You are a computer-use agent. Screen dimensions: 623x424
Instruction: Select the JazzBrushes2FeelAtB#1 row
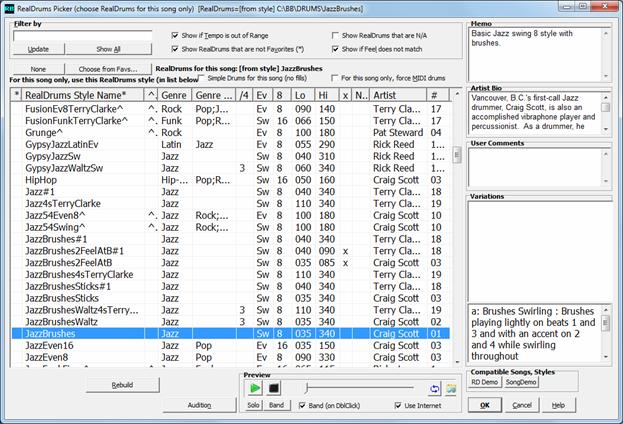[230, 251]
